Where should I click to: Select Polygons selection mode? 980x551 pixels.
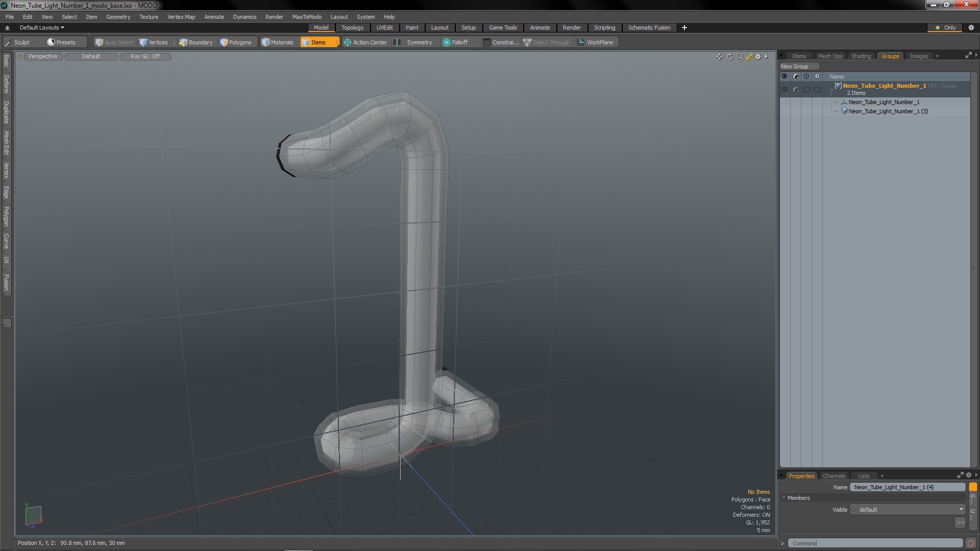(x=235, y=42)
